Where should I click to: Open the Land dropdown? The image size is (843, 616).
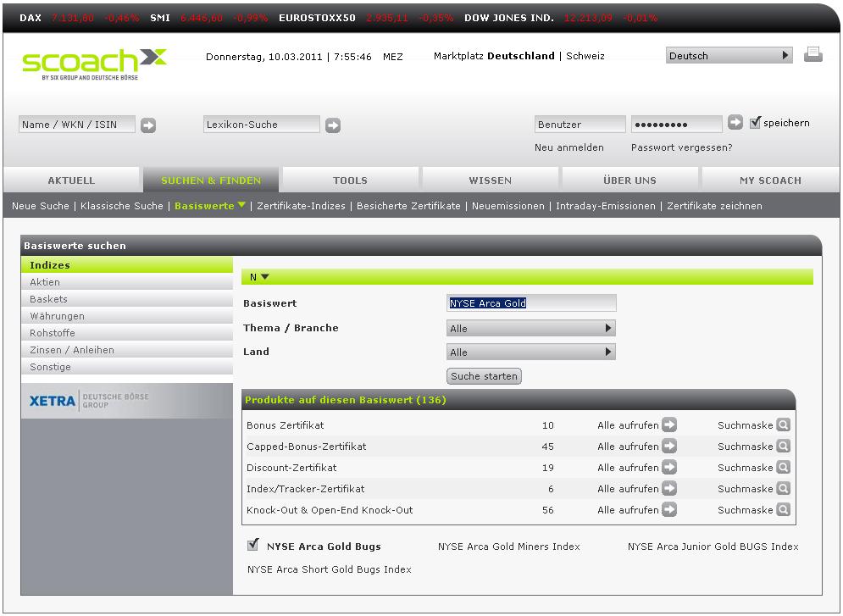pyautogui.click(x=530, y=352)
